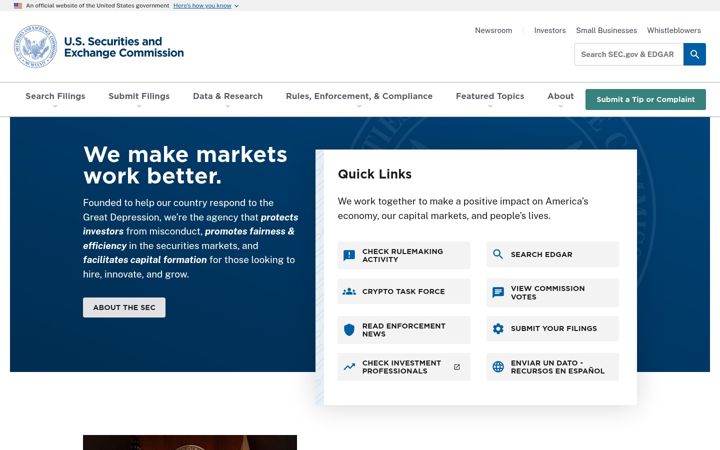Click the US flag icon in banner
The height and width of the screenshot is (450, 720).
(x=18, y=6)
